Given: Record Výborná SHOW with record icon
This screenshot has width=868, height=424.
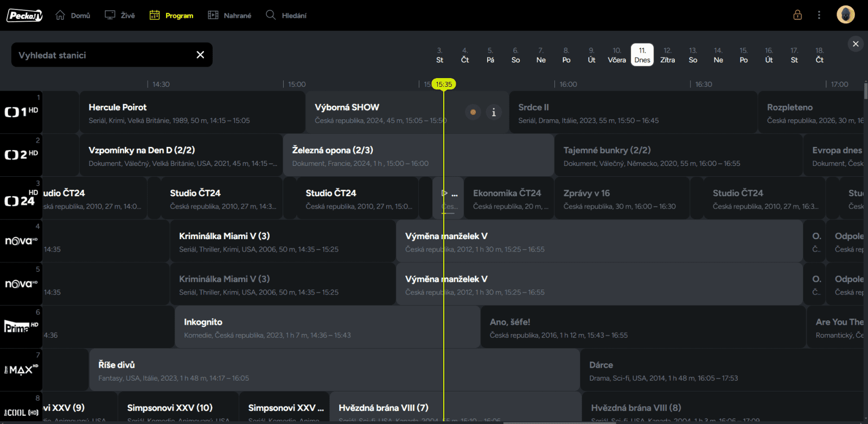Looking at the screenshot, I should (473, 112).
